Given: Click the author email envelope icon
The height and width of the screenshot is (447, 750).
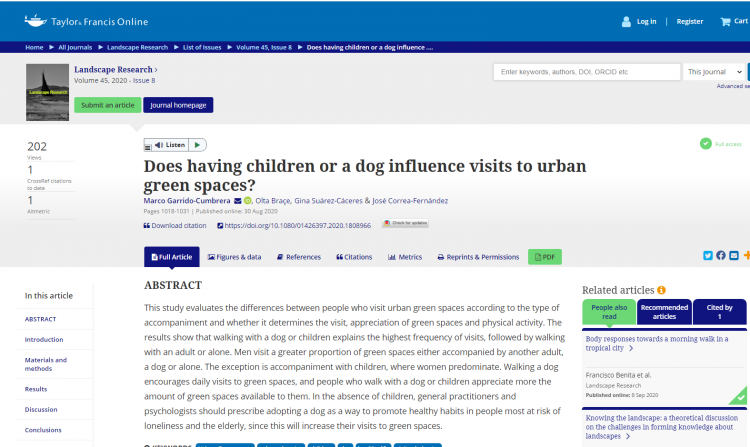Looking at the screenshot, I should 237,200.
